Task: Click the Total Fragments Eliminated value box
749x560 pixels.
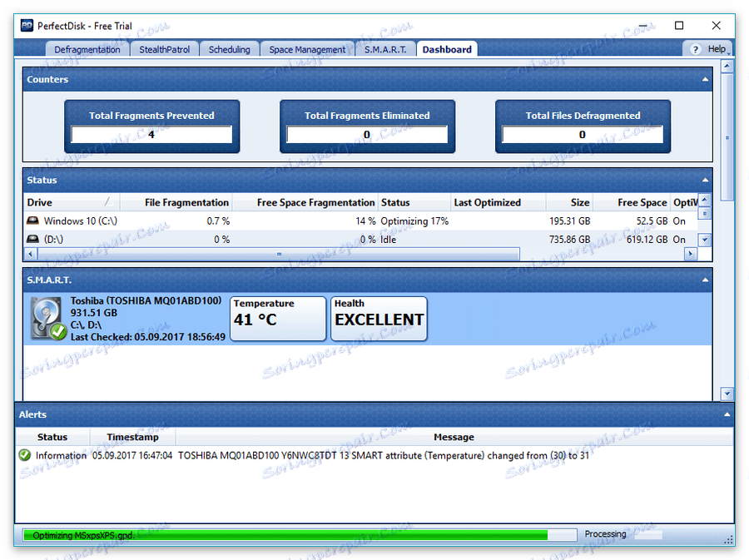Action: pos(367,135)
